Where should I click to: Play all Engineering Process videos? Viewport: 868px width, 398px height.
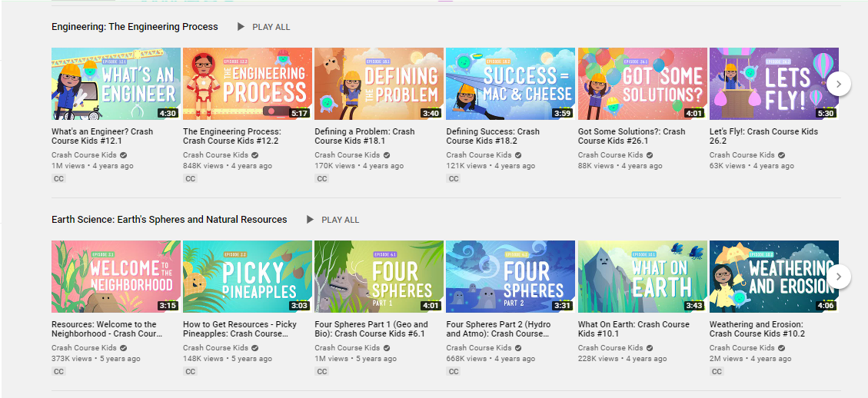[264, 27]
